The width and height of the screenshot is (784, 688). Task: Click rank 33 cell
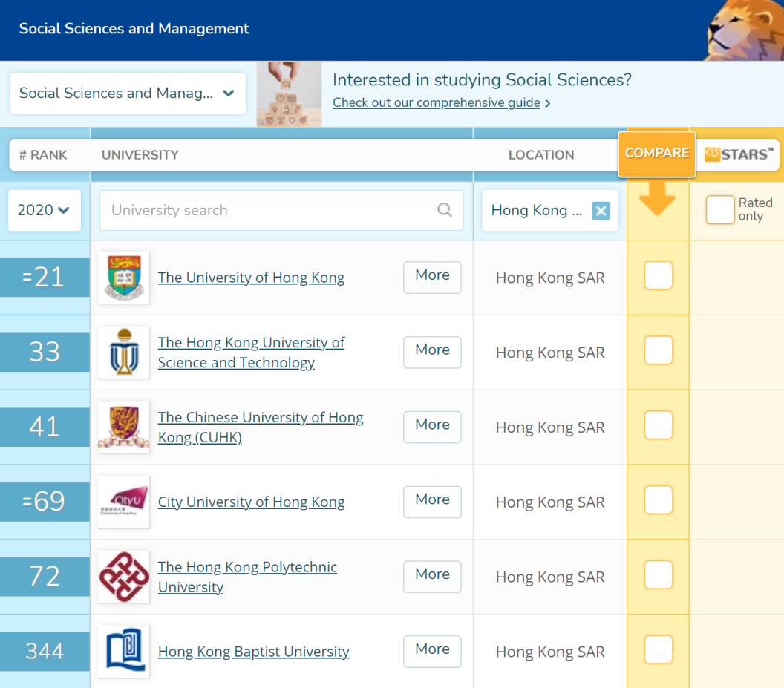tap(45, 353)
